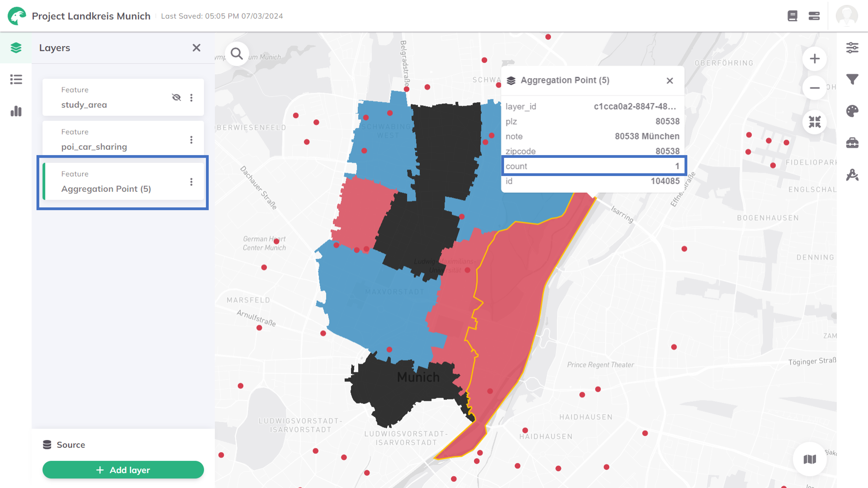Image resolution: width=868 pixels, height=488 pixels.
Task: Toggle visibility of study_area layer
Action: pyautogui.click(x=176, y=97)
